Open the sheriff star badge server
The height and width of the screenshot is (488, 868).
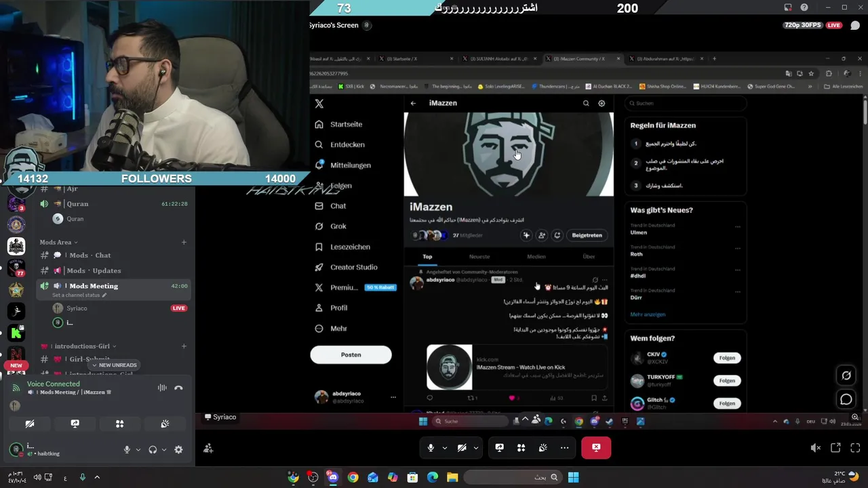pos(16,289)
